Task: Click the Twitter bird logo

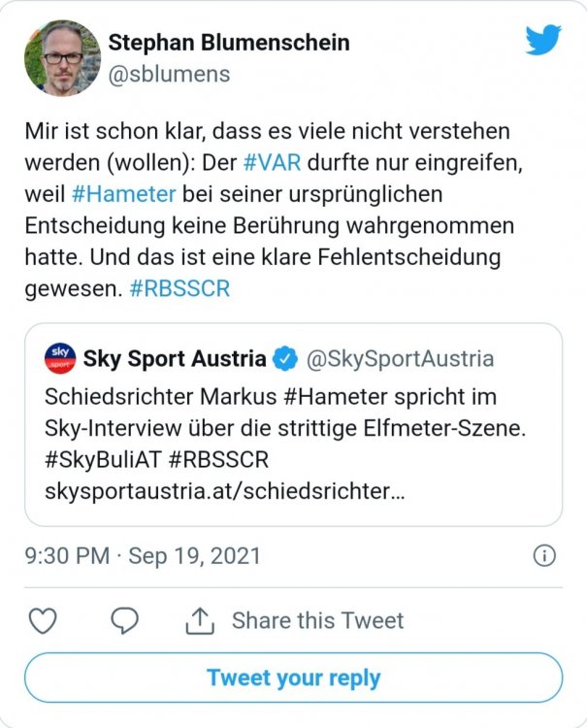Action: click(x=543, y=40)
